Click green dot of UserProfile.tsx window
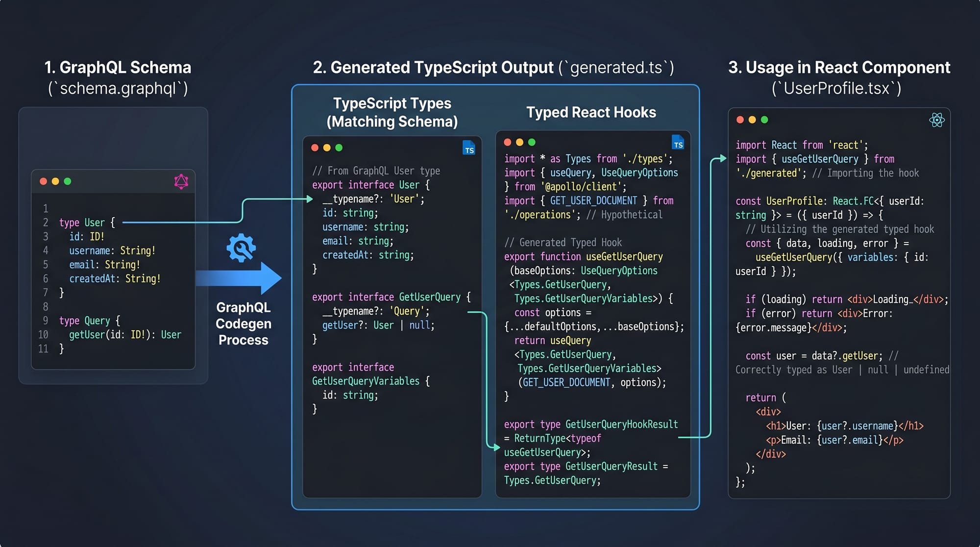This screenshot has width=980, height=547. point(764,120)
